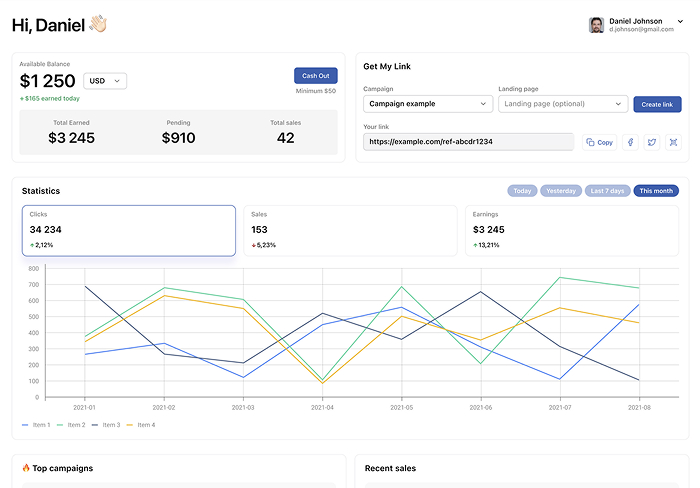Copy the referral link
Viewport: 700px width, 488px height.
pyautogui.click(x=600, y=142)
